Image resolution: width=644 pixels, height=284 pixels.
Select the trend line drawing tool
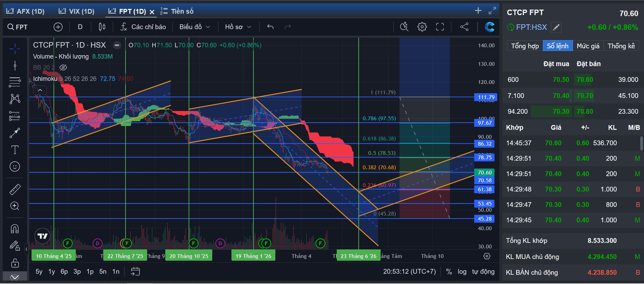[15, 65]
